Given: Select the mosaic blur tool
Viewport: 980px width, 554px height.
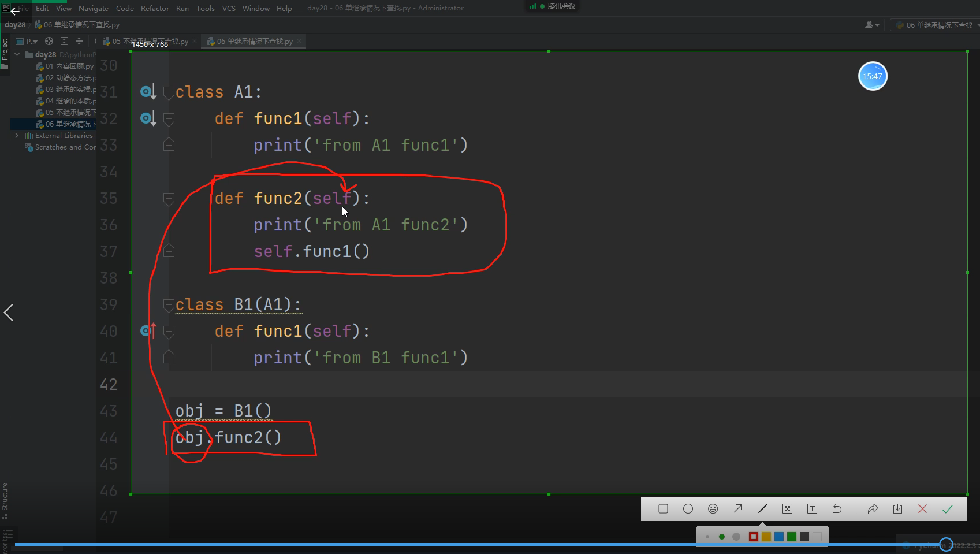Looking at the screenshot, I should tap(787, 509).
